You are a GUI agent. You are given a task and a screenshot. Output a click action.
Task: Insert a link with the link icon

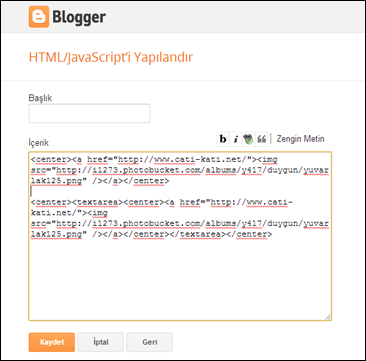(x=248, y=139)
